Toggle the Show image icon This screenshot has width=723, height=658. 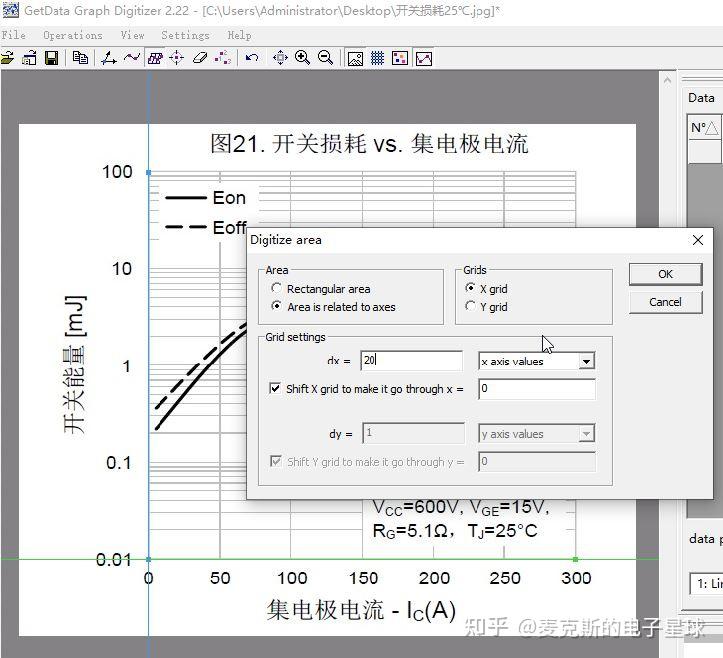355,59
